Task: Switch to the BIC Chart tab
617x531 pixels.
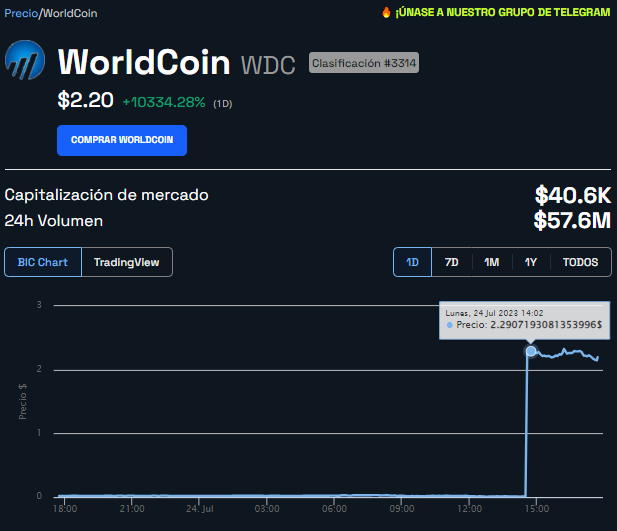Action: tap(43, 262)
